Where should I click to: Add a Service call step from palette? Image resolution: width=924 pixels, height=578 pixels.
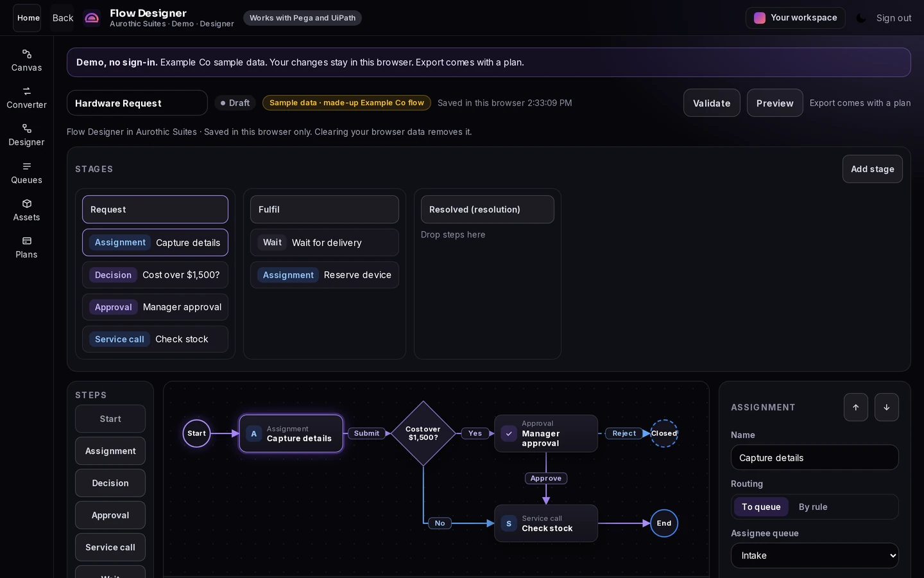[110, 547]
